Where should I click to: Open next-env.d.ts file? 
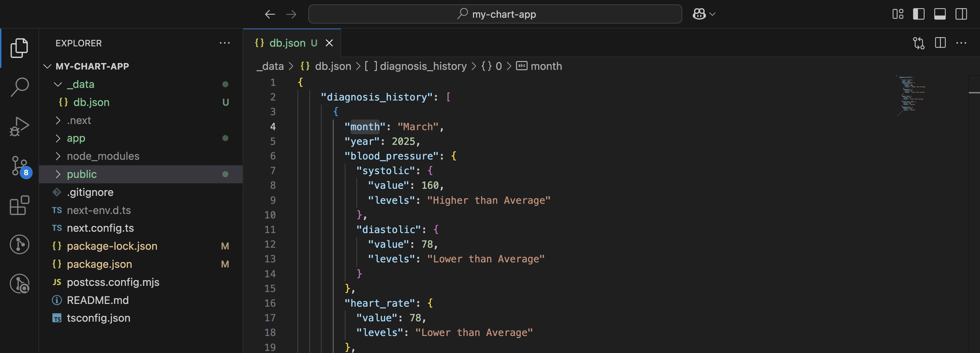[x=141, y=210]
